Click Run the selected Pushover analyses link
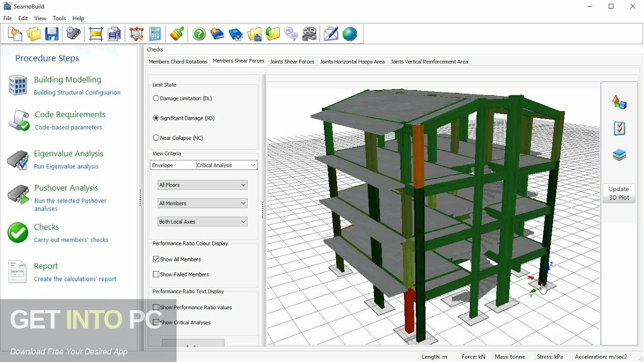This screenshot has height=362, width=644. point(70,205)
